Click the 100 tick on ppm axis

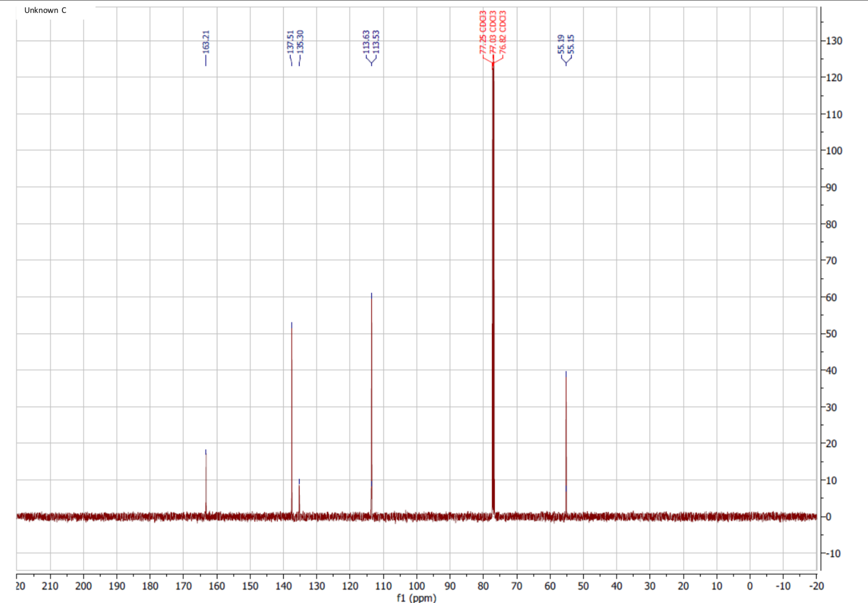(x=416, y=586)
